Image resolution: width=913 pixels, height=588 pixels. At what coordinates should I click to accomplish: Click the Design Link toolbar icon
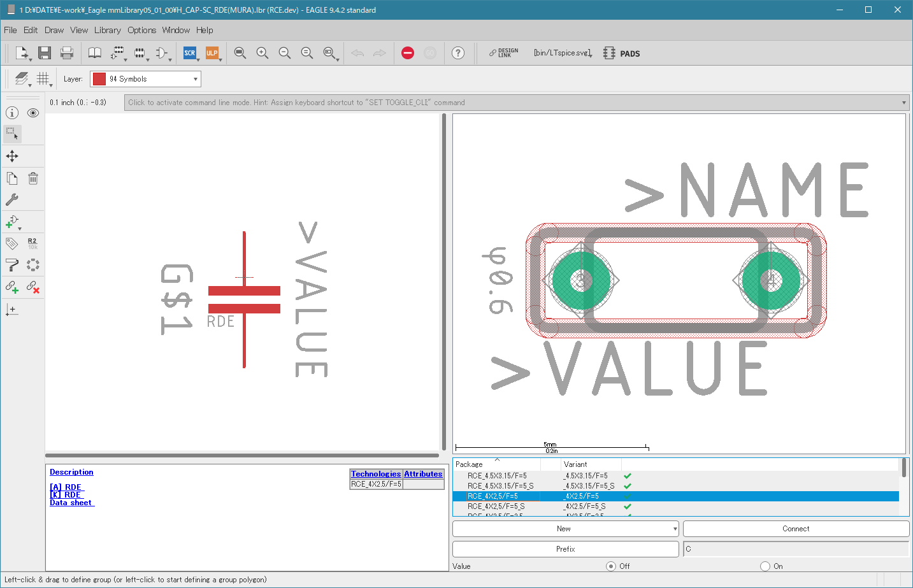[x=503, y=53]
